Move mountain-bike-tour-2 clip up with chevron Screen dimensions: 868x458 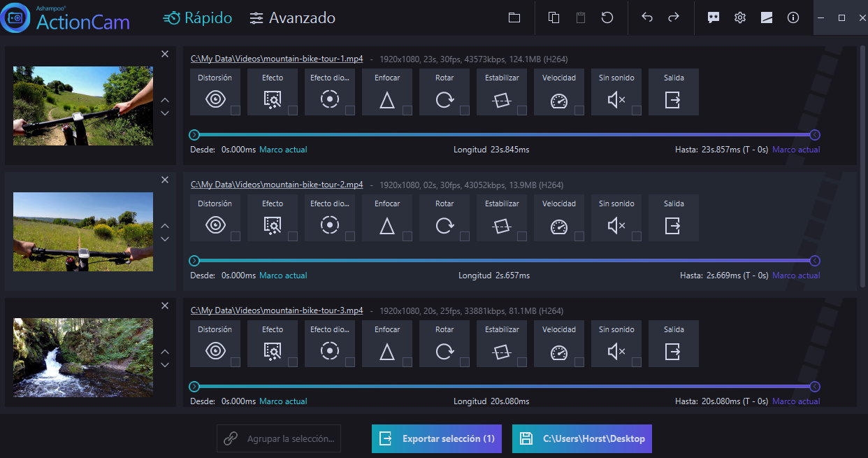click(x=165, y=226)
